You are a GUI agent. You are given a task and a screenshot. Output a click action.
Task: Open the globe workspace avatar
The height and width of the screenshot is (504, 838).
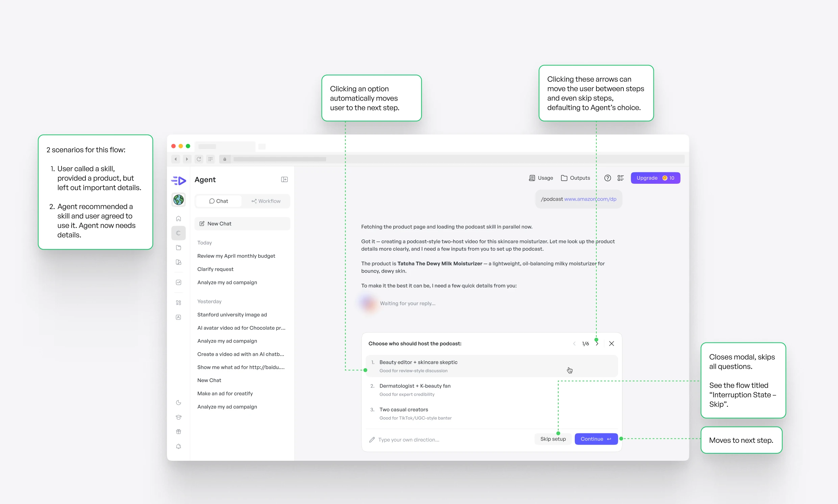point(179,200)
